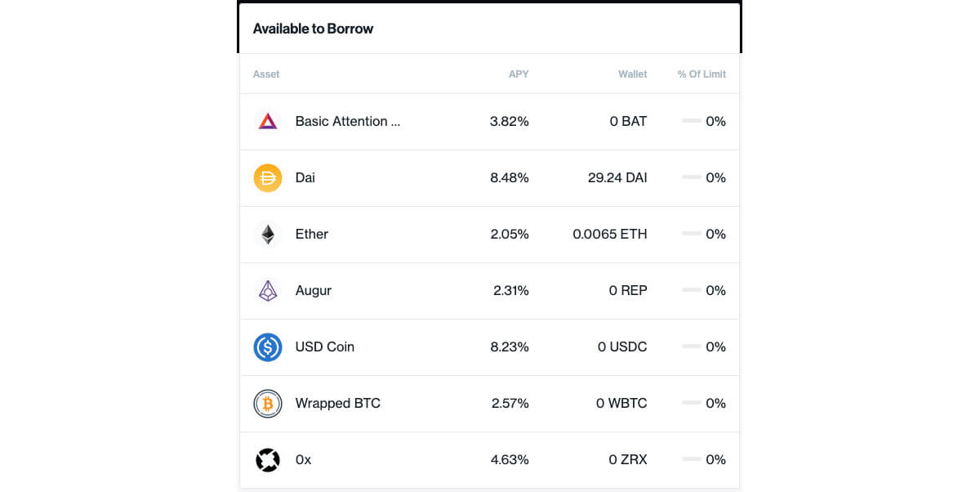This screenshot has width=980, height=492.
Task: Click the Ether diamond icon
Action: (x=268, y=235)
